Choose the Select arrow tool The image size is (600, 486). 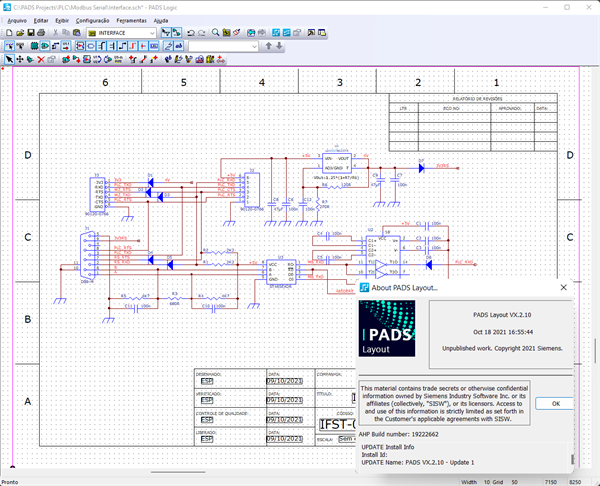(x=8, y=59)
